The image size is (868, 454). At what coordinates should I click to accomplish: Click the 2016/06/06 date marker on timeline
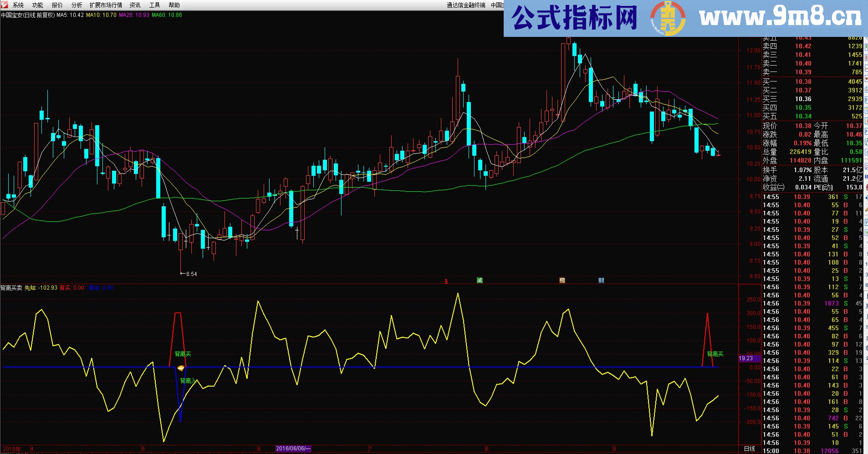point(293,449)
